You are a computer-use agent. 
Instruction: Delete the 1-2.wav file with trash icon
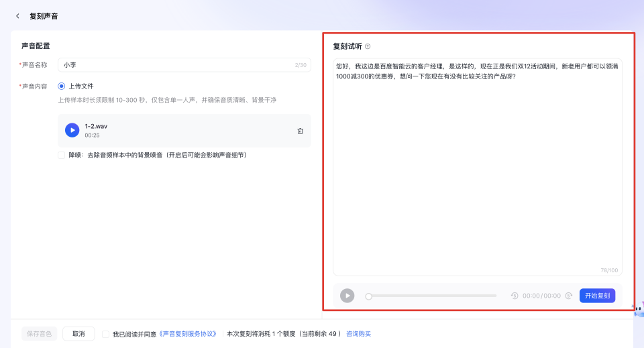pyautogui.click(x=300, y=131)
